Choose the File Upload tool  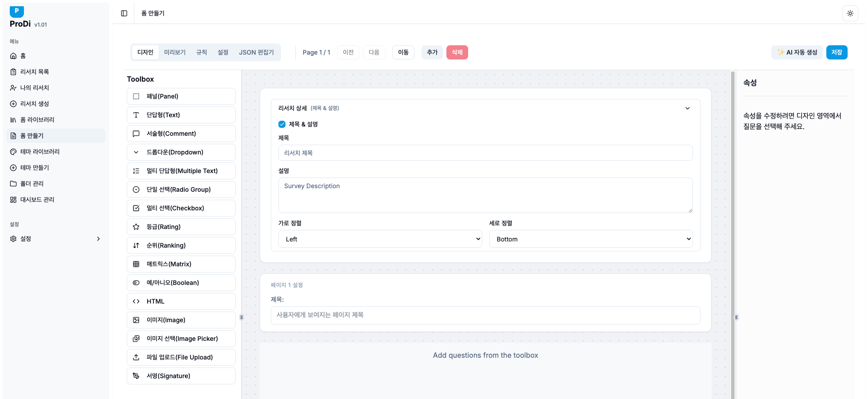pyautogui.click(x=181, y=357)
